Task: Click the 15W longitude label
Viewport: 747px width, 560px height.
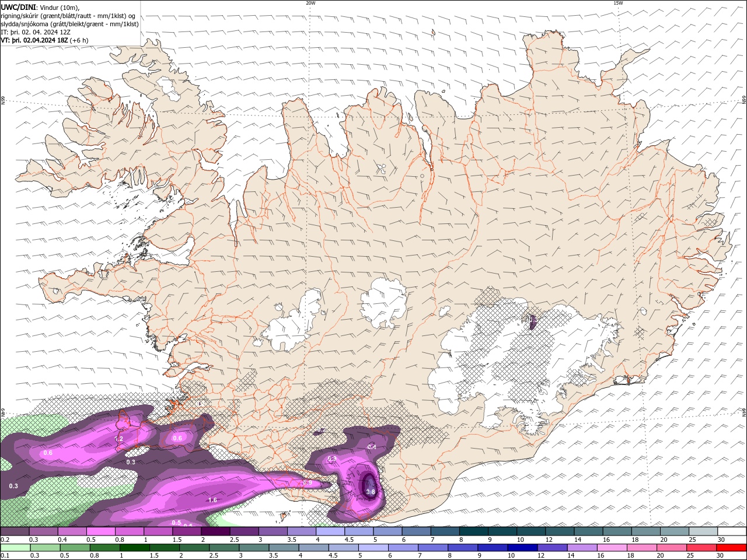Action: click(618, 3)
